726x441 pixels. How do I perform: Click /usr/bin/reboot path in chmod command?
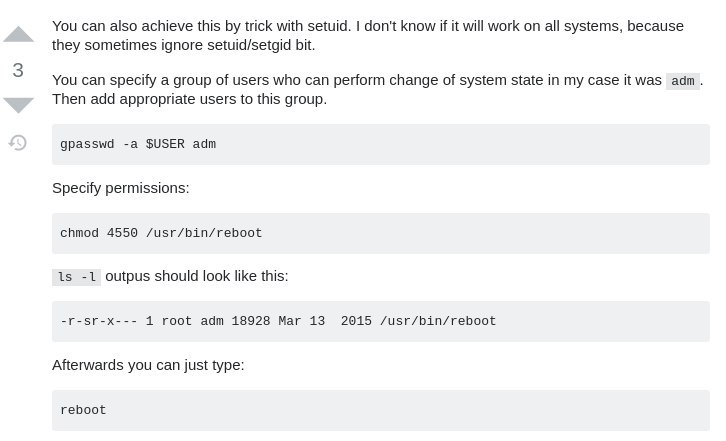click(x=204, y=233)
